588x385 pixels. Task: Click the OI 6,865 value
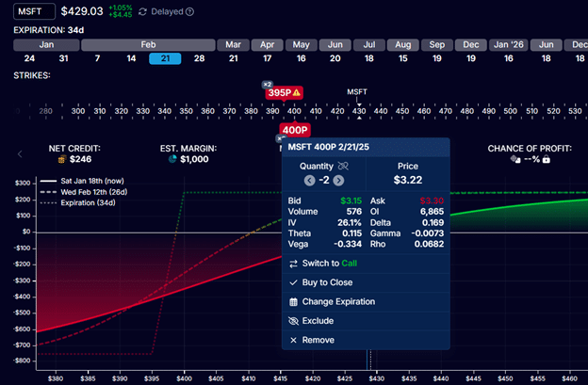coord(432,212)
